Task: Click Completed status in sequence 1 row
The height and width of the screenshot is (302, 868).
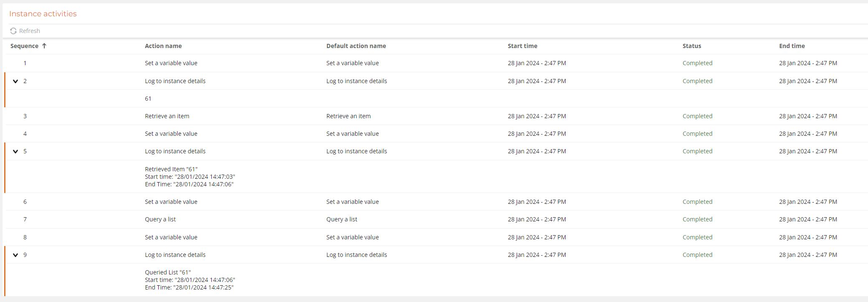Action: (698, 63)
